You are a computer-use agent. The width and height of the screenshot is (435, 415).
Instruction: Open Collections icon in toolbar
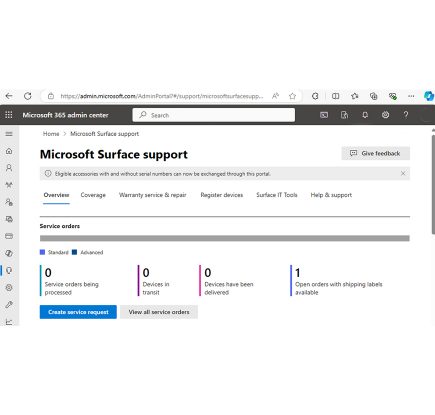pos(374,96)
